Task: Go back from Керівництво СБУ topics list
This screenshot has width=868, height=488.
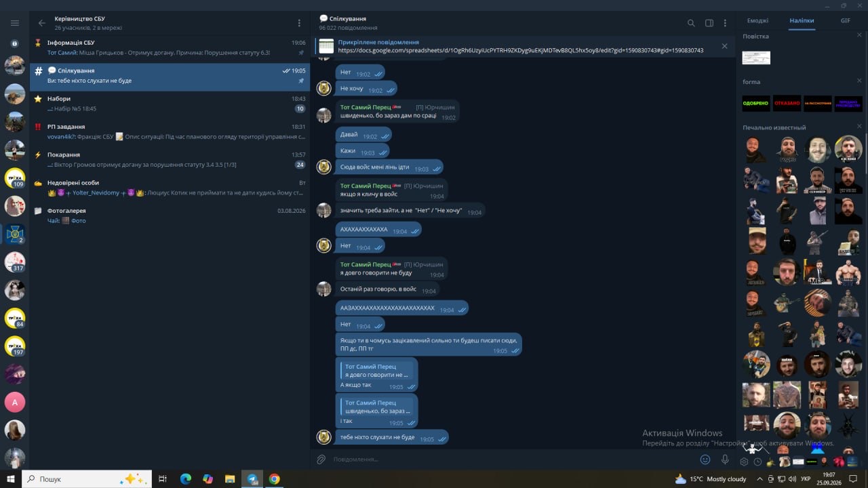Action: point(42,23)
